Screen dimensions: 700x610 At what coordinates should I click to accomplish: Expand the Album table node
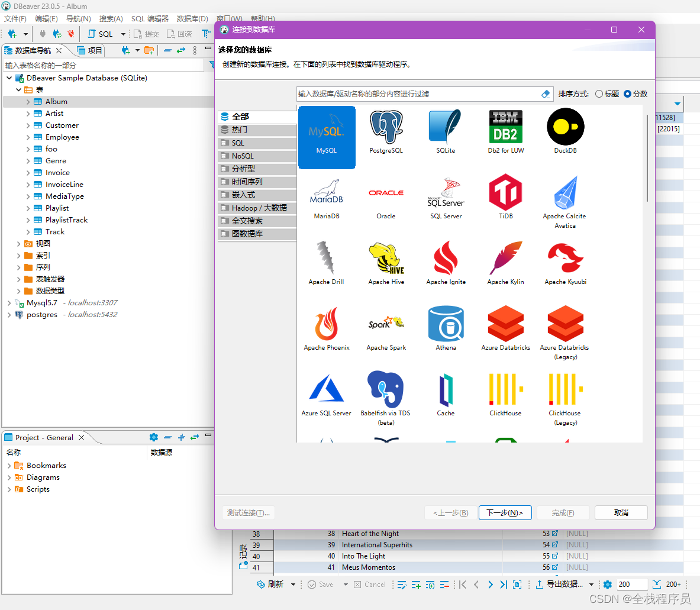(x=28, y=102)
